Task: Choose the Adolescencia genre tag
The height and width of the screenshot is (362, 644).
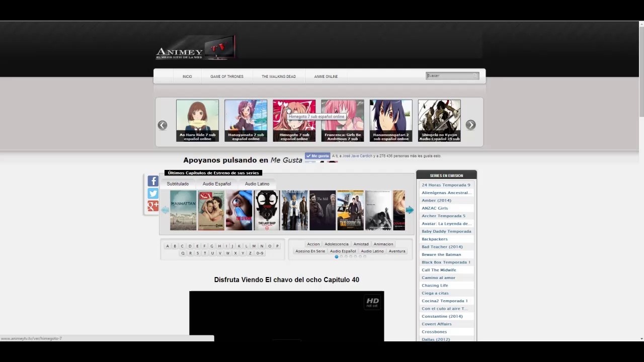Action: (x=337, y=244)
